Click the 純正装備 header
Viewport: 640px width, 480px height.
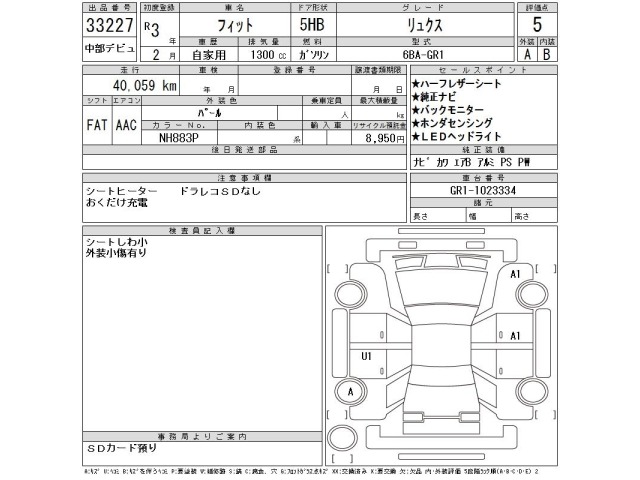pos(483,150)
